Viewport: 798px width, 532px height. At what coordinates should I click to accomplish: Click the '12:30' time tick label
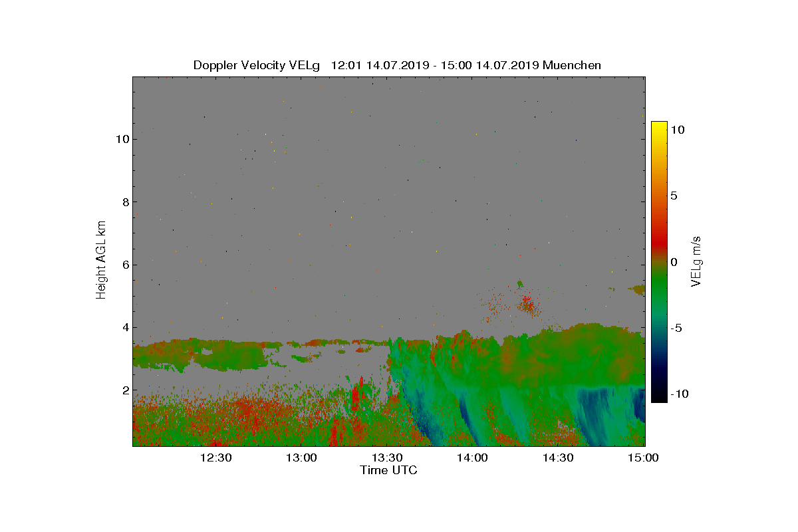click(215, 458)
